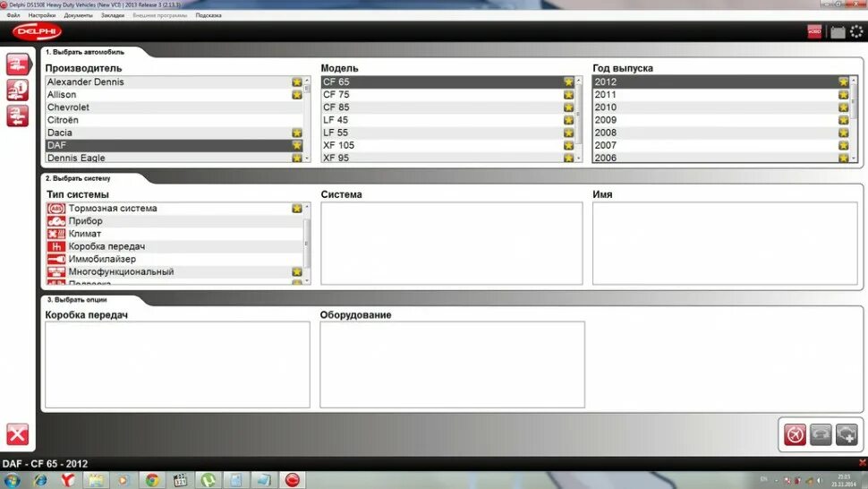Click the manufacturer list's scroll-down arrow
Image resolution: width=868 pixels, height=489 pixels.
click(x=307, y=159)
